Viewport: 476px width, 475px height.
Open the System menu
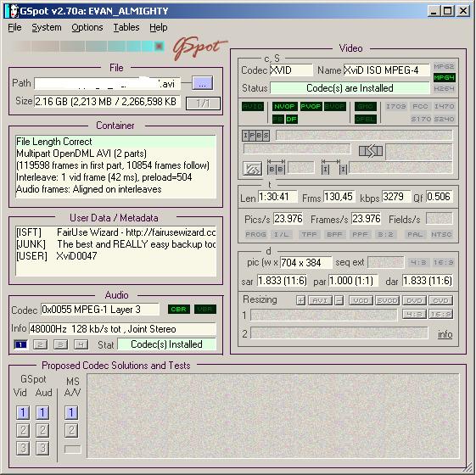[47, 27]
